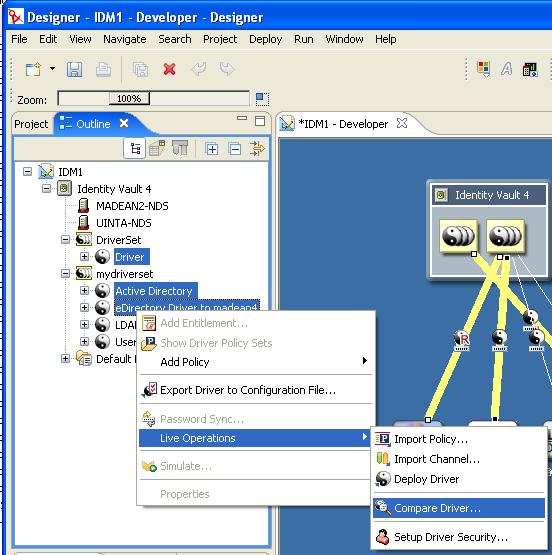Click the Print toolbar icon
This screenshot has height=555, width=552.
pyautogui.click(x=103, y=69)
